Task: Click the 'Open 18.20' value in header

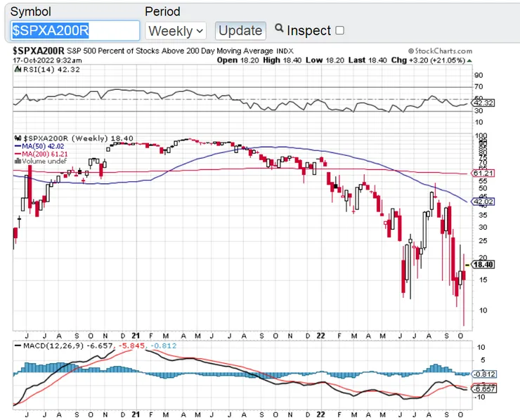Action: (x=238, y=60)
